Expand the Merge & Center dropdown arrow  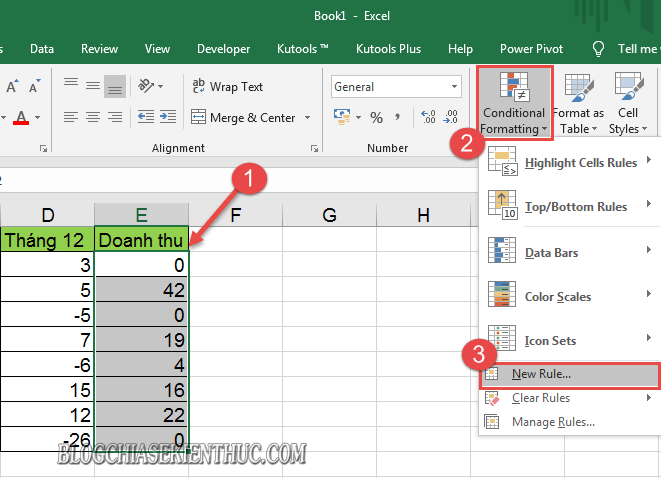(307, 118)
